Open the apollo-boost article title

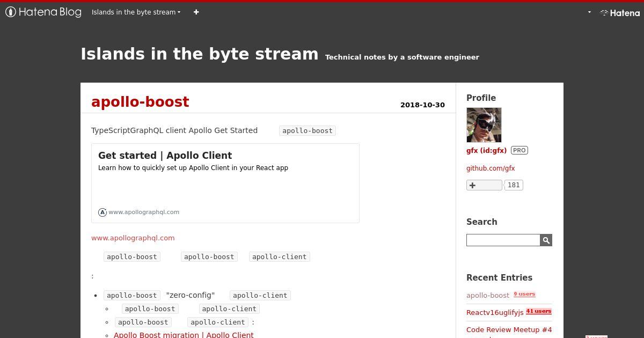[140, 101]
